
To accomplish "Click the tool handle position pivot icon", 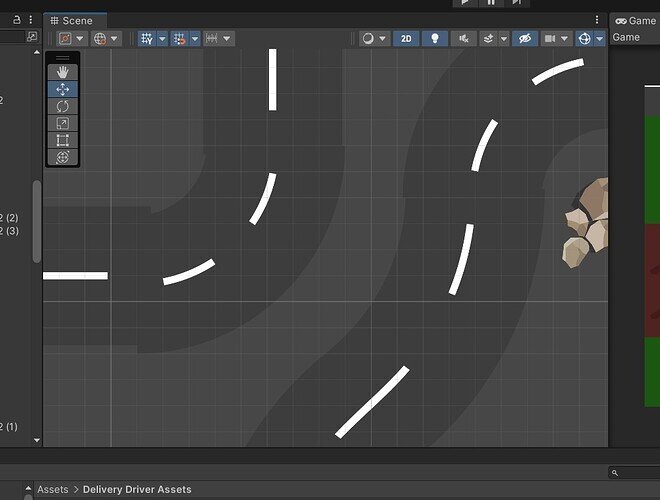I will (x=65, y=39).
